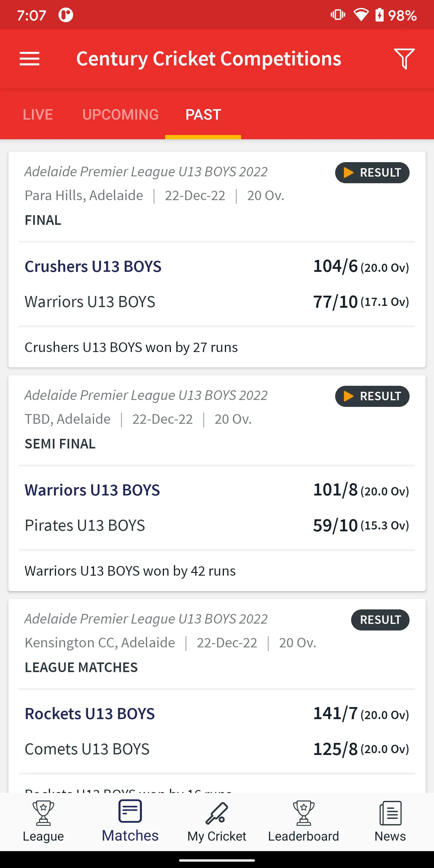Select the Pirates U13 BOYS team name
The image size is (434, 868).
pyautogui.click(x=85, y=525)
